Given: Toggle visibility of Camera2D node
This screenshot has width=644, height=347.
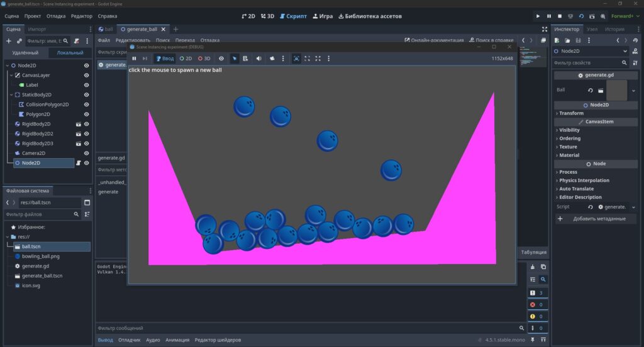Looking at the screenshot, I should [x=86, y=153].
